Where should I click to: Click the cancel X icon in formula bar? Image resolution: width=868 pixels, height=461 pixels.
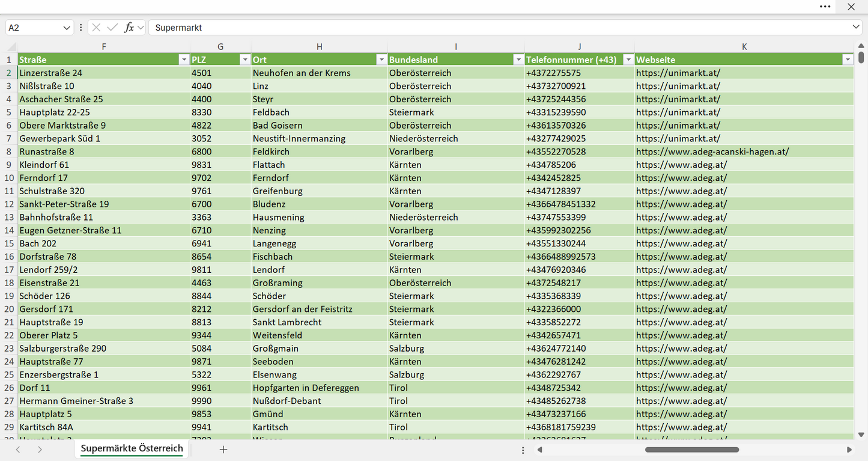[x=96, y=28]
